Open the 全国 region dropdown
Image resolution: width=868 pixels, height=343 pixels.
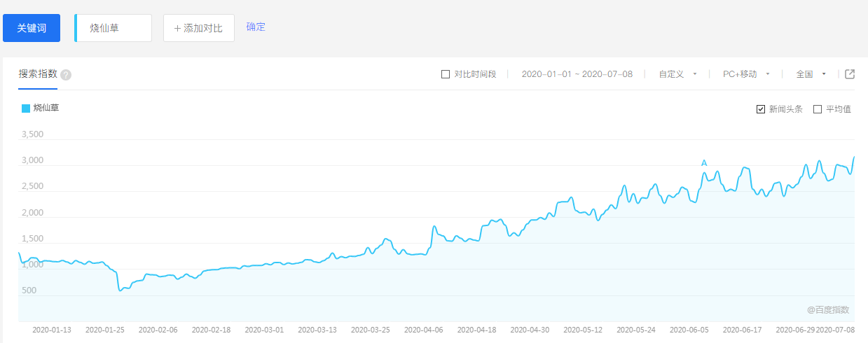click(811, 74)
